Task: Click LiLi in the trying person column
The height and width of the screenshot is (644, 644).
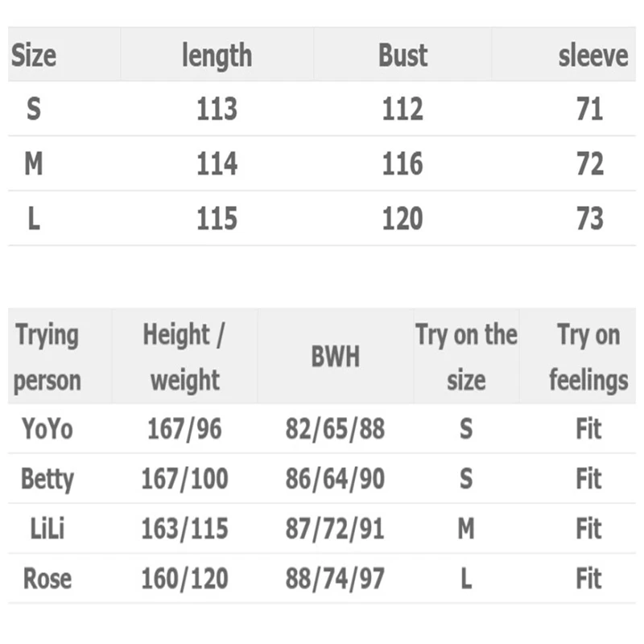Action: (47, 529)
